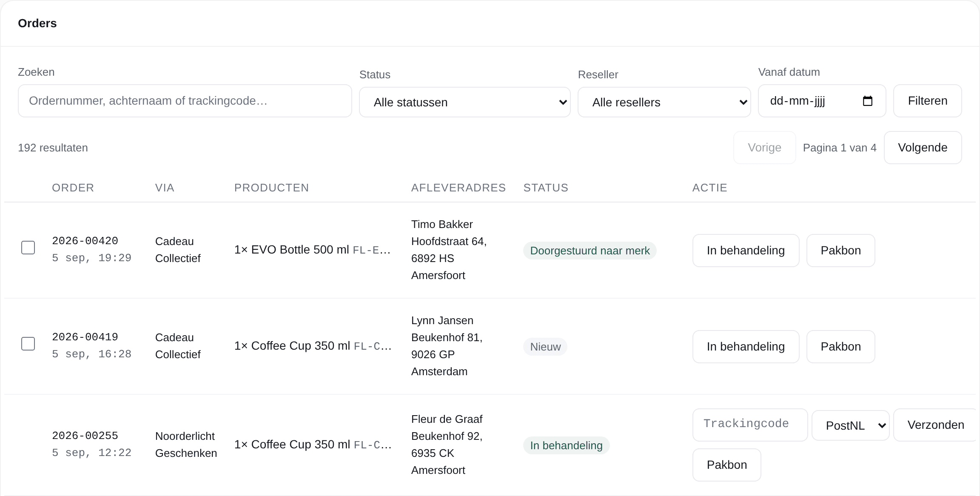
Task: Click the Timo Bakker delivery address
Action: [449, 250]
